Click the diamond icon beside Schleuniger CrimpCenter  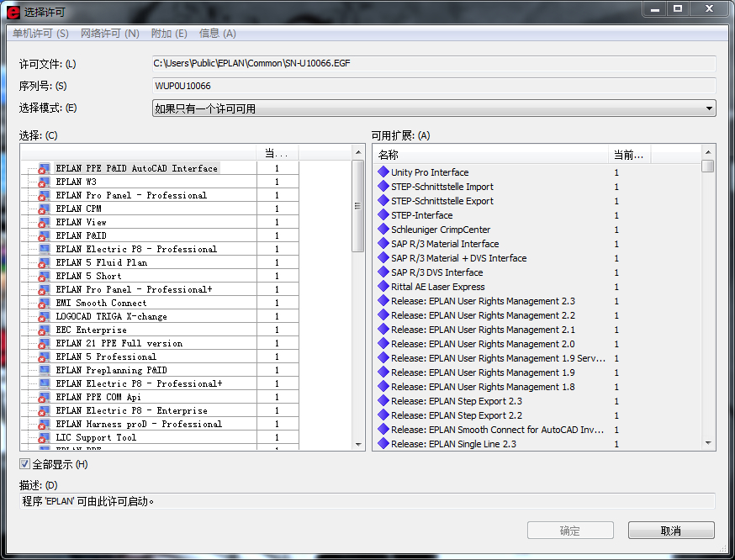(x=383, y=230)
